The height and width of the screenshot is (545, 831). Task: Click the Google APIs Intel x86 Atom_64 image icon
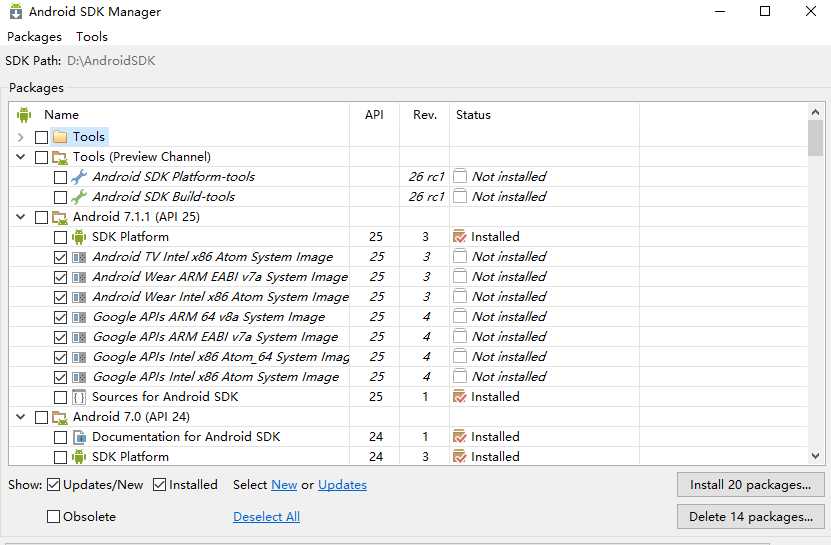coord(79,357)
